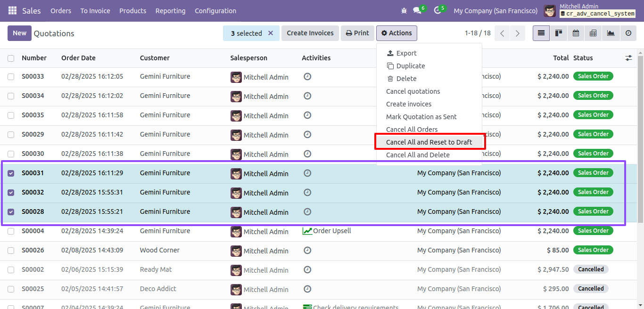The height and width of the screenshot is (309, 644).
Task: Click the Create Invoices button
Action: tap(310, 33)
